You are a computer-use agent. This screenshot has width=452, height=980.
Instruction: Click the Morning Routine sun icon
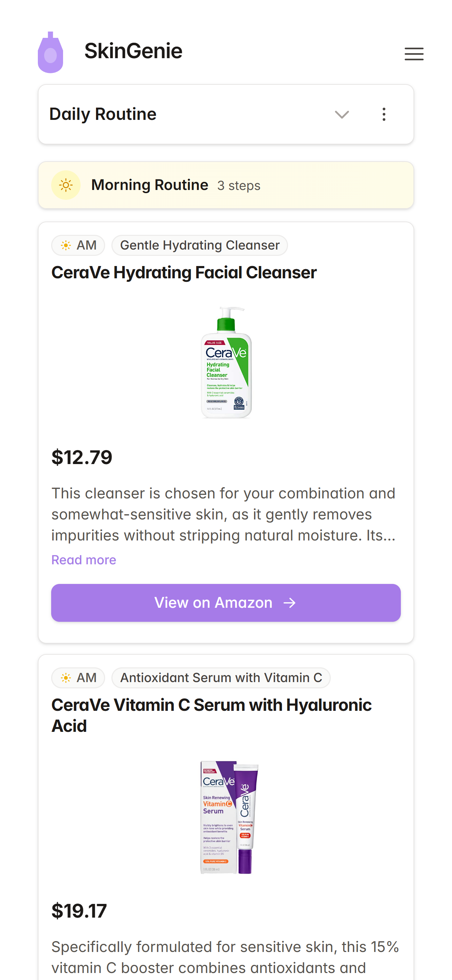tap(66, 185)
